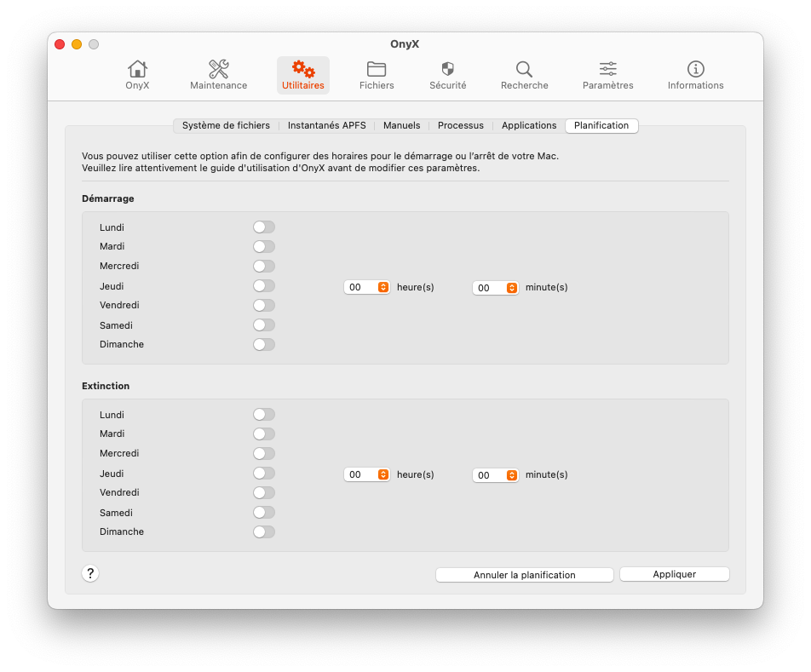Switch to Système de fichiers tab
The width and height of the screenshot is (811, 672).
click(x=226, y=125)
